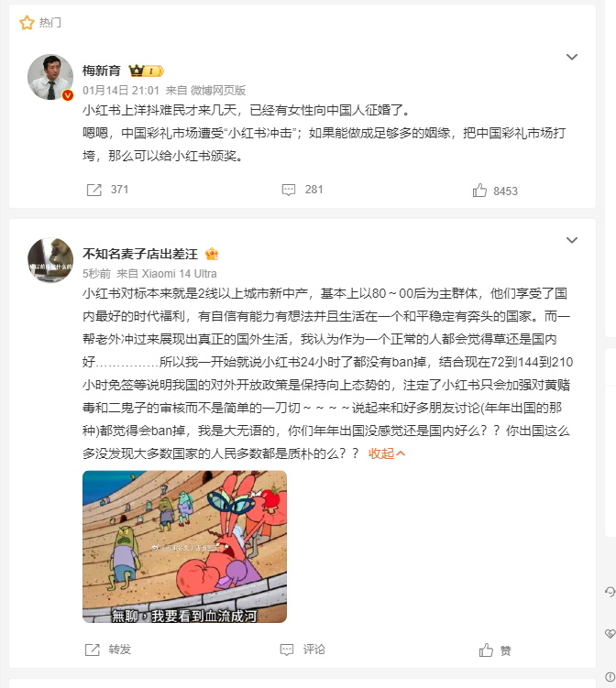Click the 微博网页版 source link
This screenshot has width=616, height=688.
pyautogui.click(x=217, y=91)
